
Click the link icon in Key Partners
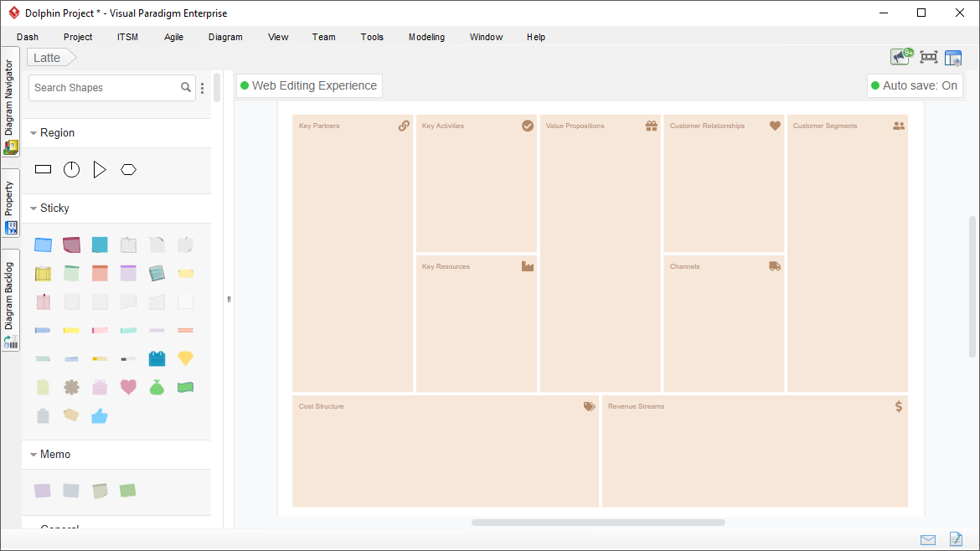click(x=405, y=126)
